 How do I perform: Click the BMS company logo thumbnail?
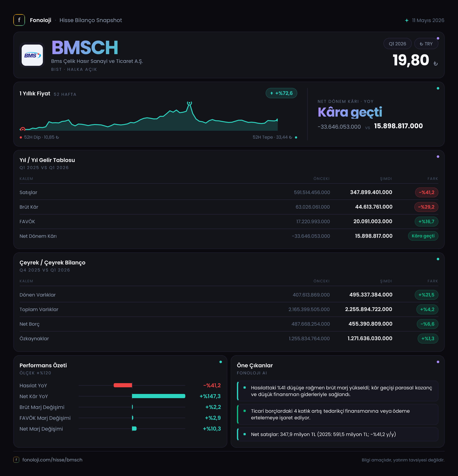(32, 55)
